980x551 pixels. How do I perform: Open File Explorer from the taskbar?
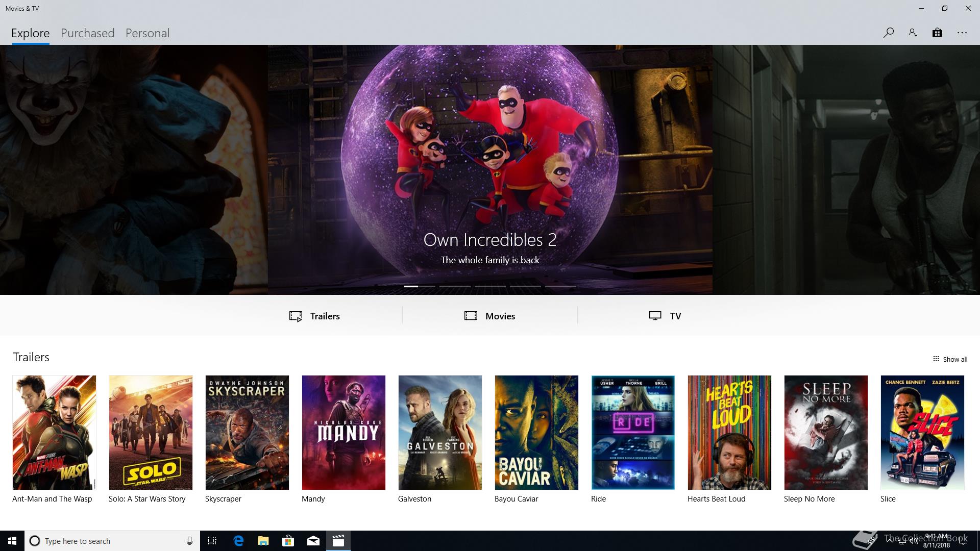pos(263,541)
